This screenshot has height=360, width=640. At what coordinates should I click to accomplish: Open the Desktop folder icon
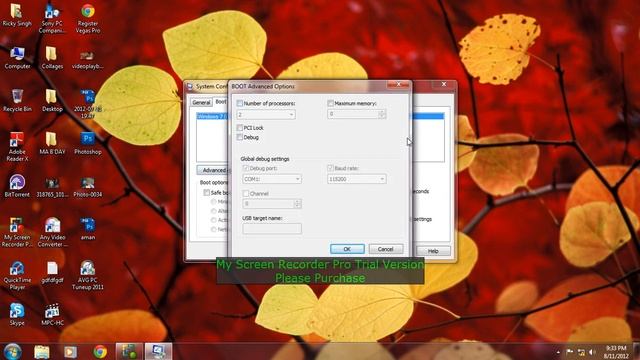[52, 100]
